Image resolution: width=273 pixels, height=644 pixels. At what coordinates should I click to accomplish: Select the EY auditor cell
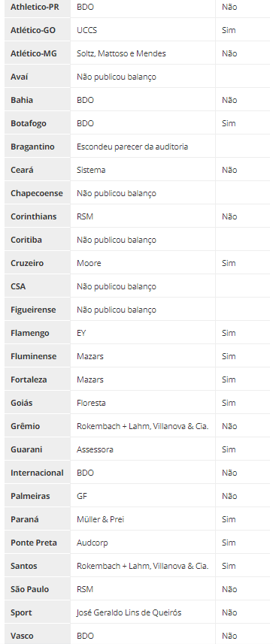(x=143, y=333)
